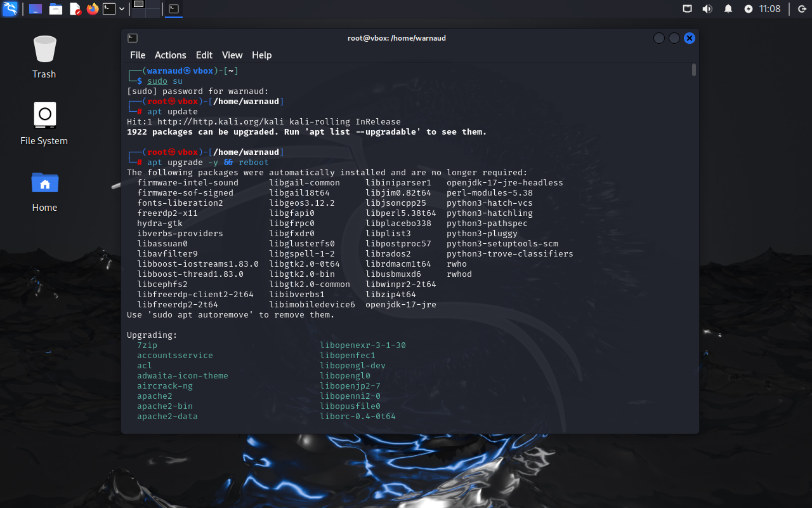Open the terminal View menu
The height and width of the screenshot is (508, 812).
[x=232, y=55]
